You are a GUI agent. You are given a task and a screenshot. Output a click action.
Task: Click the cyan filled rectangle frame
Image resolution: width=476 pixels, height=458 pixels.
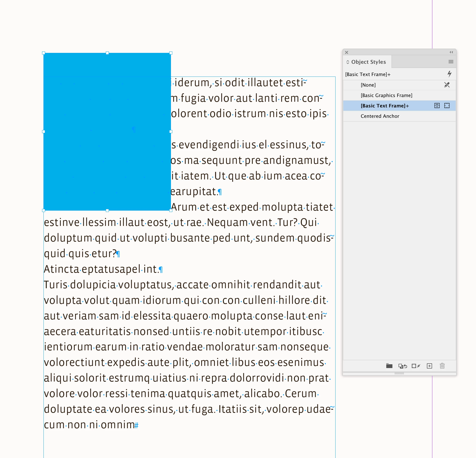pyautogui.click(x=107, y=131)
